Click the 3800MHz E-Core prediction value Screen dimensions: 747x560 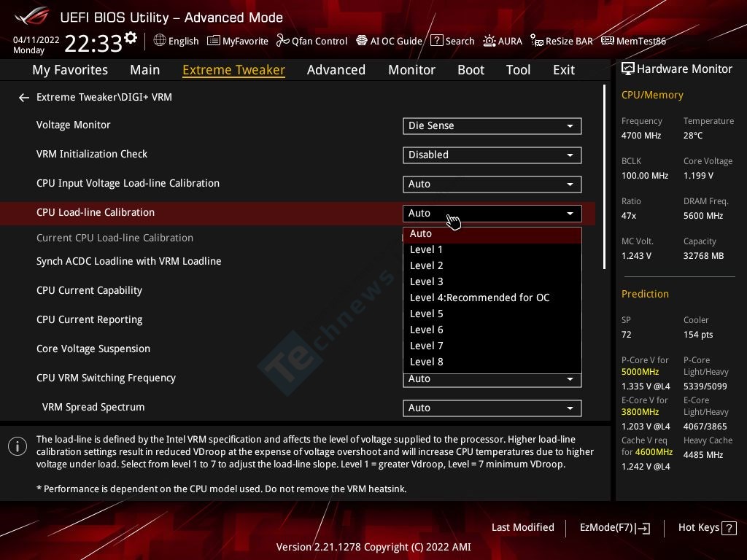click(640, 412)
